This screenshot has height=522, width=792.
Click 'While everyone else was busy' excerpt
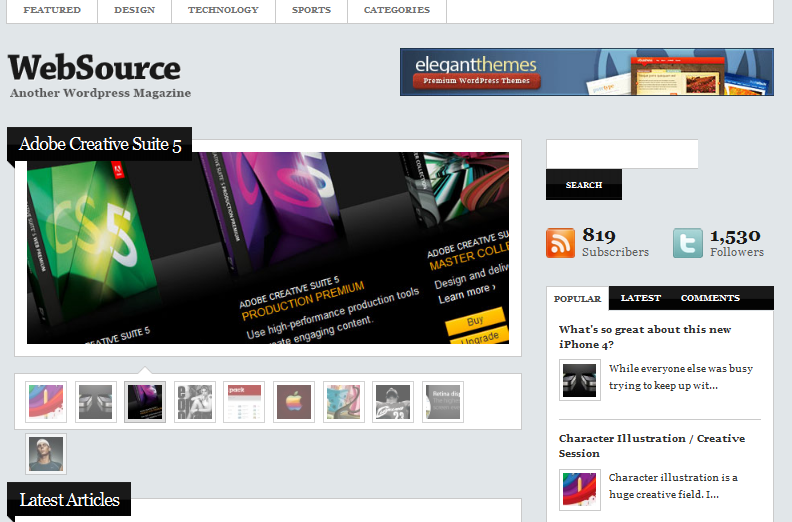pos(681,377)
